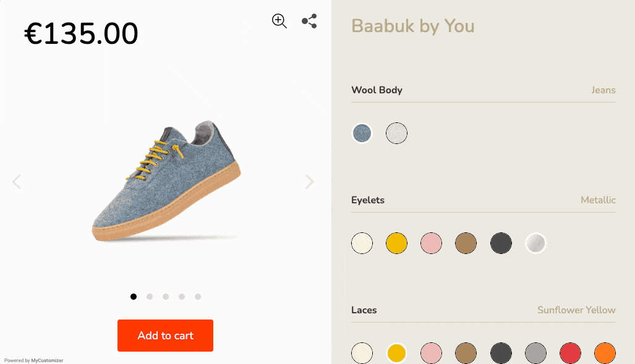Click the zoom magnifier icon
Viewport: 635px width, 364px height.
(279, 21)
